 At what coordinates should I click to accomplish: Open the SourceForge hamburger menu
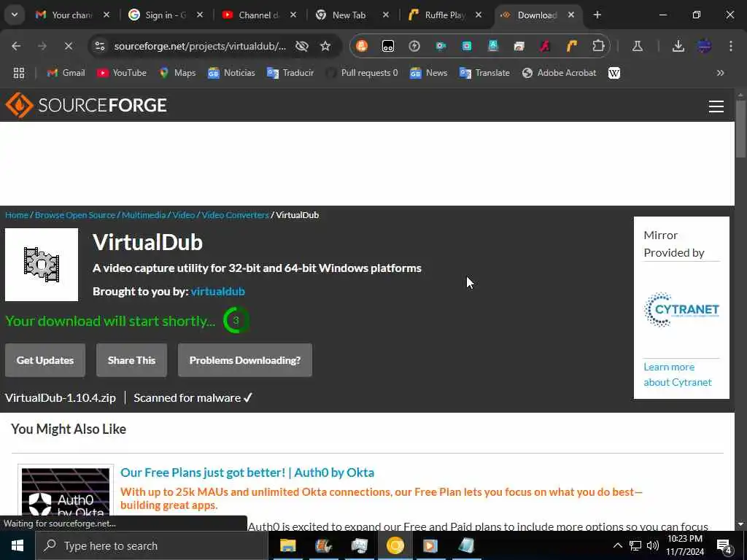pos(716,106)
